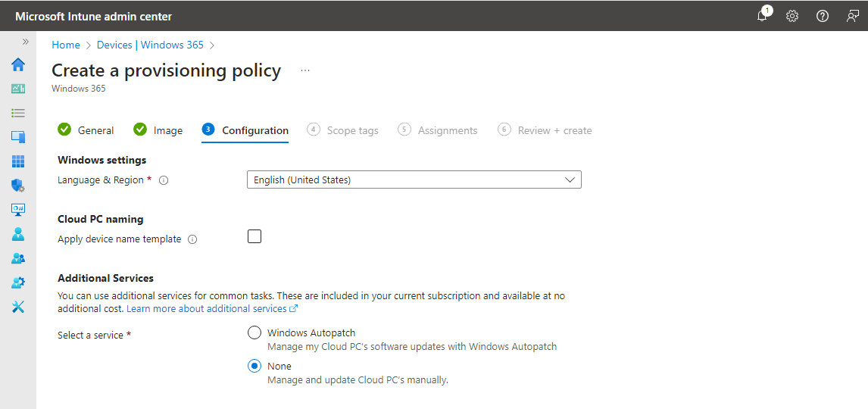The height and width of the screenshot is (409, 868).
Task: Open the Language & Region dropdown
Action: point(414,180)
